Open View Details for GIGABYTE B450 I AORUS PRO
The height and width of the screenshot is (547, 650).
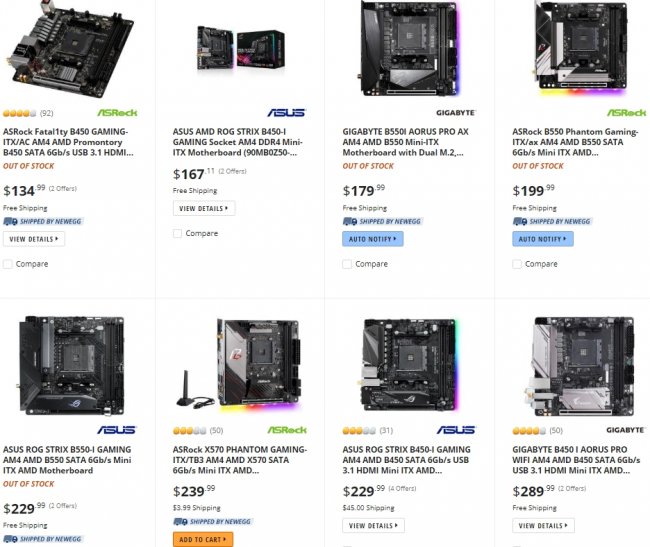(x=543, y=525)
